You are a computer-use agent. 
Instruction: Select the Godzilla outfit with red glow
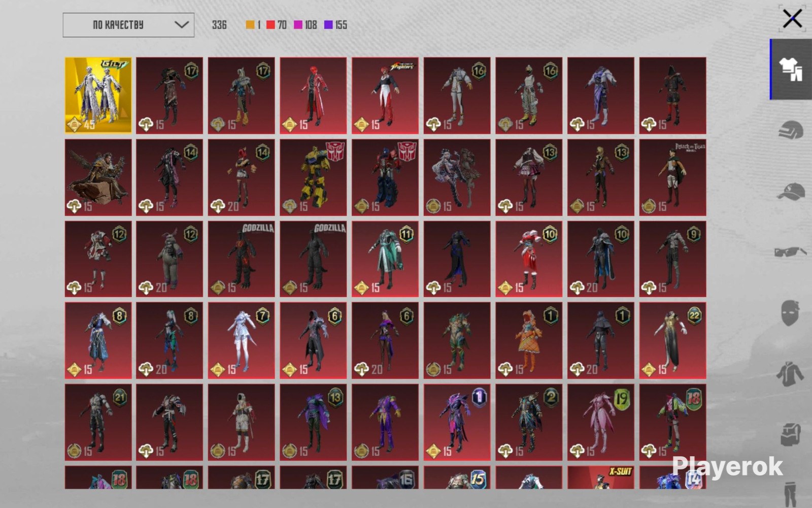click(241, 259)
